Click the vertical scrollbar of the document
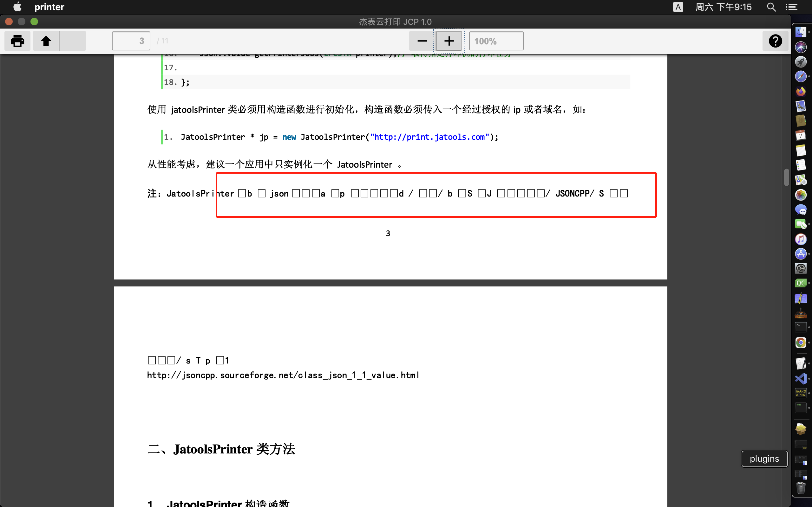This screenshot has height=507, width=812. pyautogui.click(x=787, y=178)
